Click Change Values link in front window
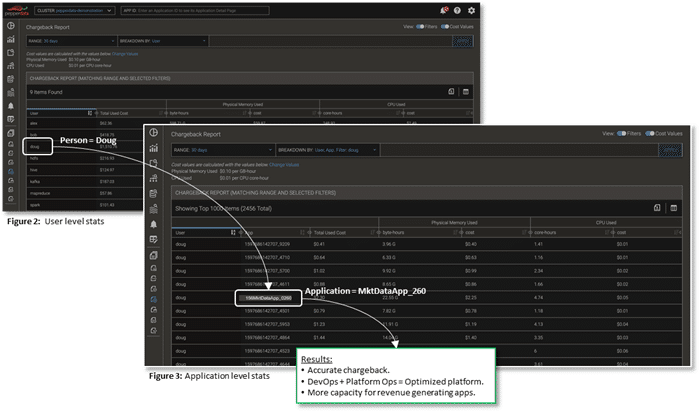The height and width of the screenshot is (412, 700). click(284, 165)
